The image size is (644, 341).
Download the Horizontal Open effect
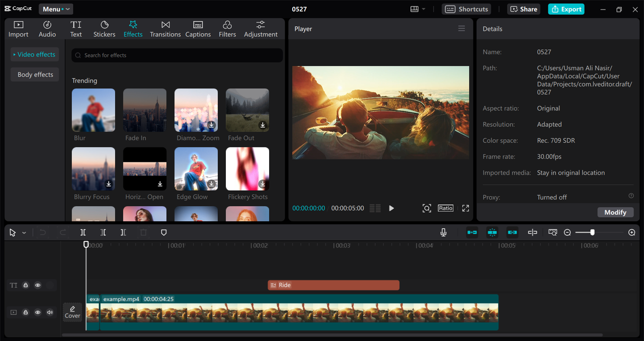(160, 184)
